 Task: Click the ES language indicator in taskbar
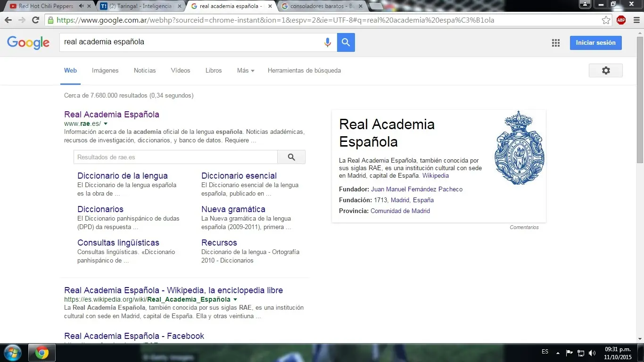(x=545, y=352)
